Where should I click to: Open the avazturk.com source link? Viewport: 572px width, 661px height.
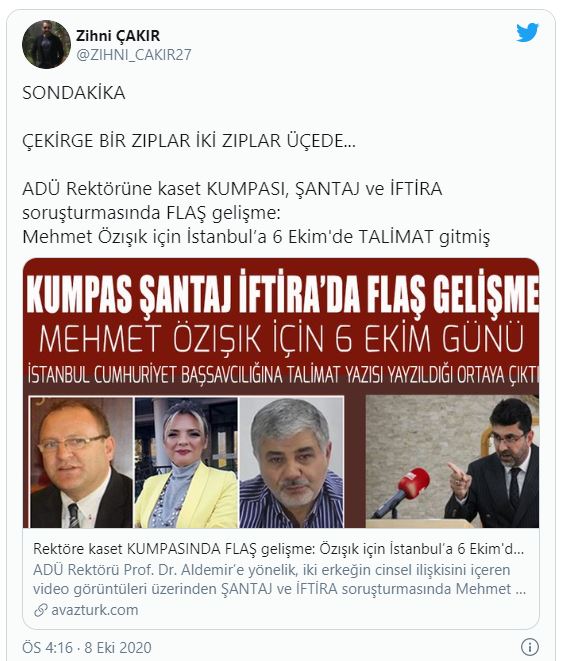click(94, 610)
